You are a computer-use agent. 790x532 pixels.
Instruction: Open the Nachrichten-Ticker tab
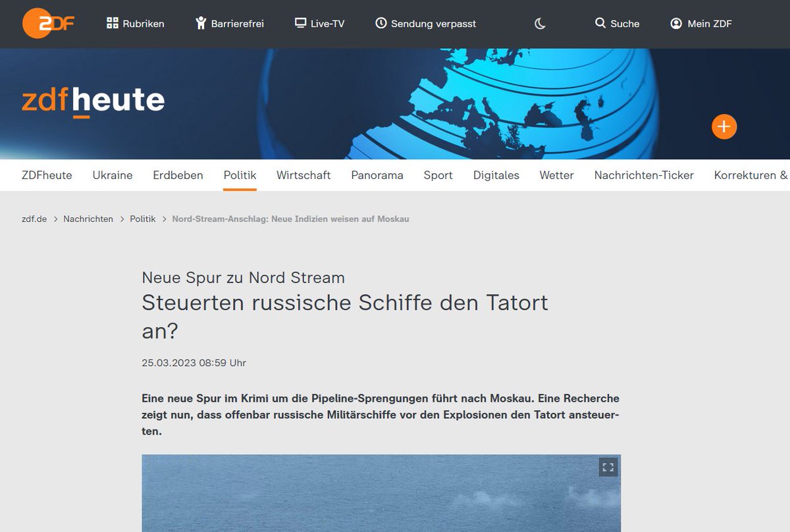point(644,175)
